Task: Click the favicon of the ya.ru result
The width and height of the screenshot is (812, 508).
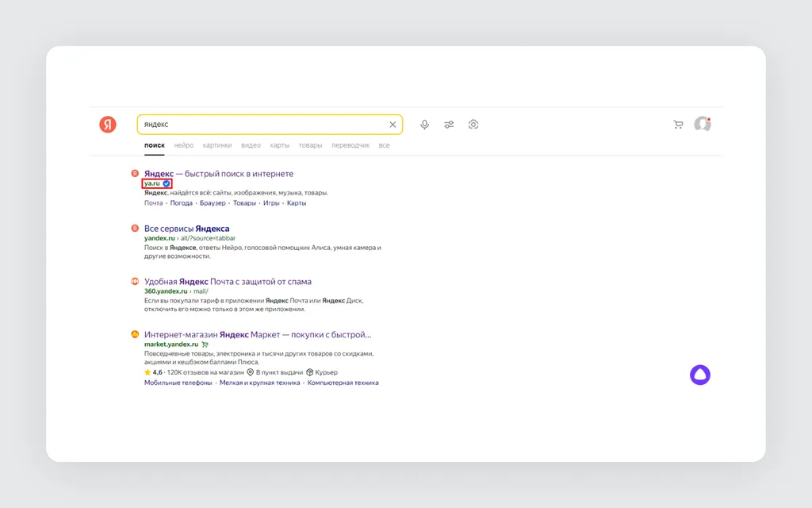Action: 135,173
